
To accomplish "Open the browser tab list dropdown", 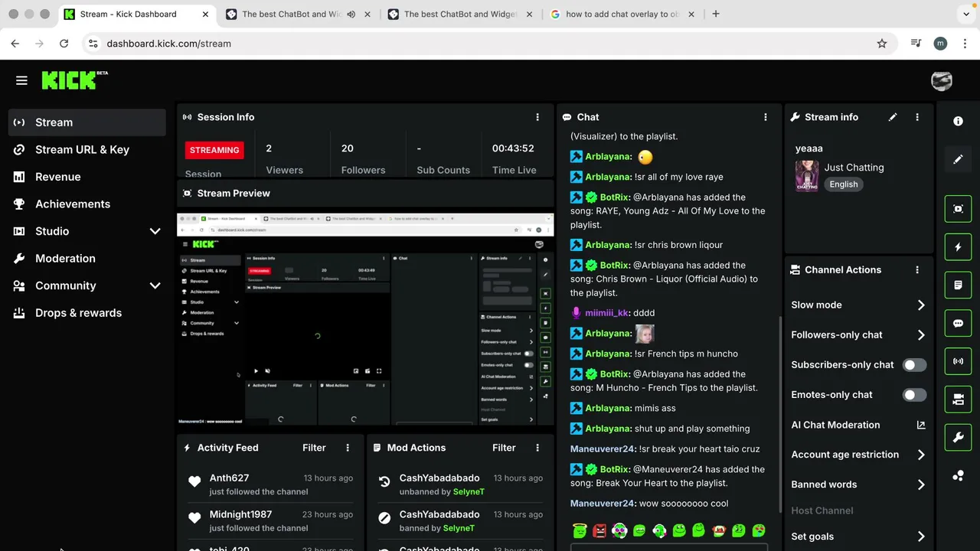I will pyautogui.click(x=966, y=14).
